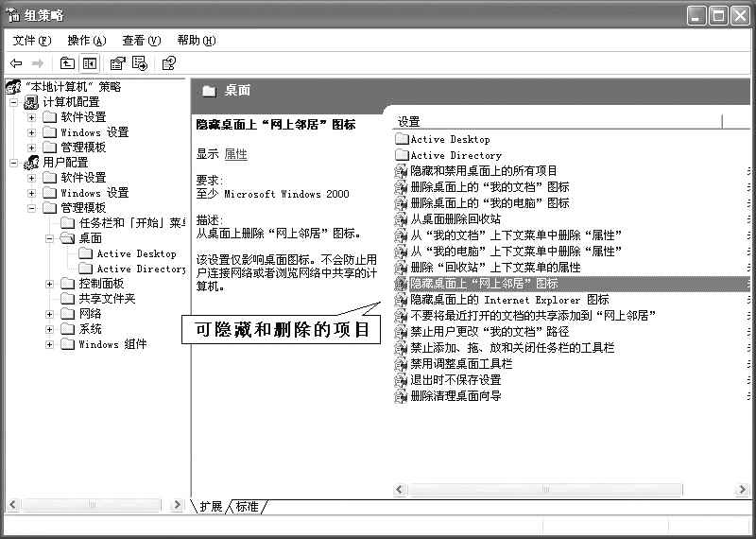Expand the Windows 组件 tree node
The height and width of the screenshot is (539, 756).
point(49,344)
